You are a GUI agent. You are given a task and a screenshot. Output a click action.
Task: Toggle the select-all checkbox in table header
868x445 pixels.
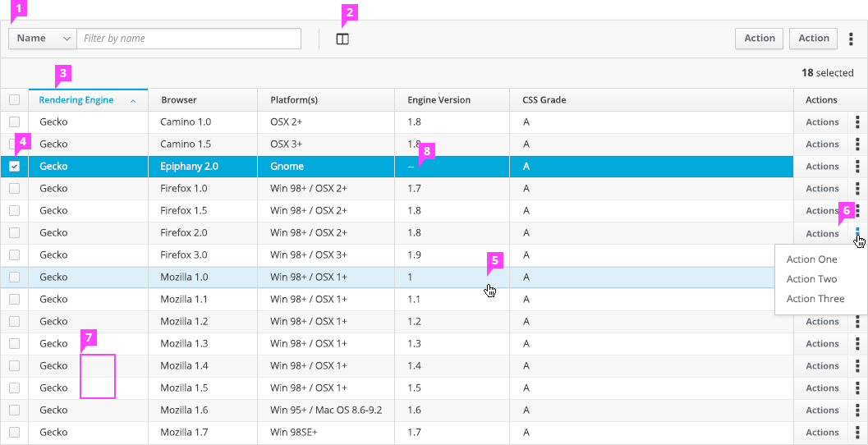(15, 100)
